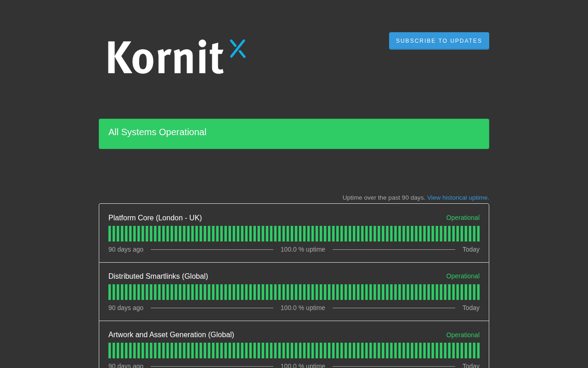Click the Kornit X logo
This screenshot has width=588, height=368.
coord(177,57)
